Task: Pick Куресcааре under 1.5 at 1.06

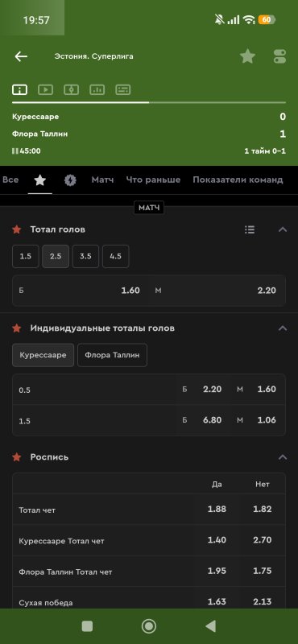Action: pyautogui.click(x=258, y=420)
